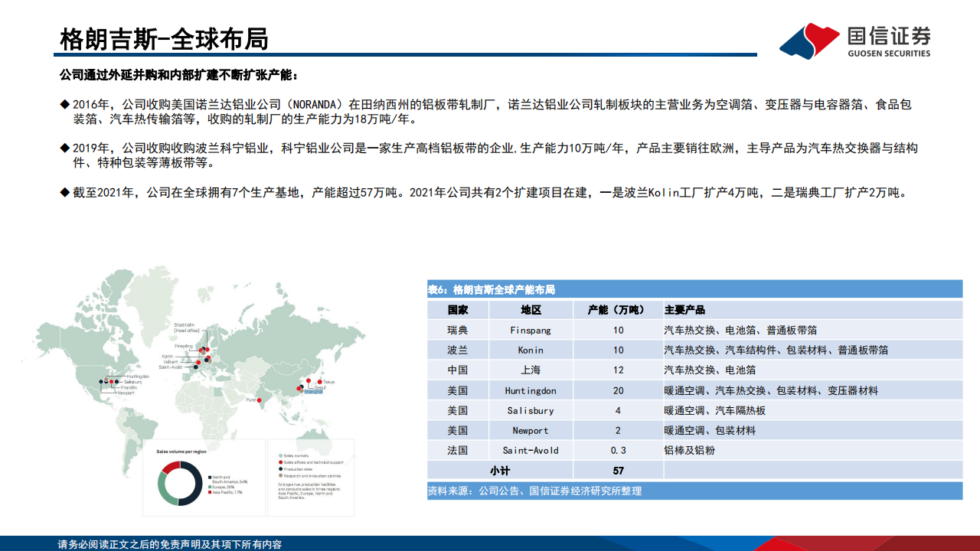This screenshot has height=551, width=980.
Task: Click the Newport region cell in table
Action: [531, 430]
